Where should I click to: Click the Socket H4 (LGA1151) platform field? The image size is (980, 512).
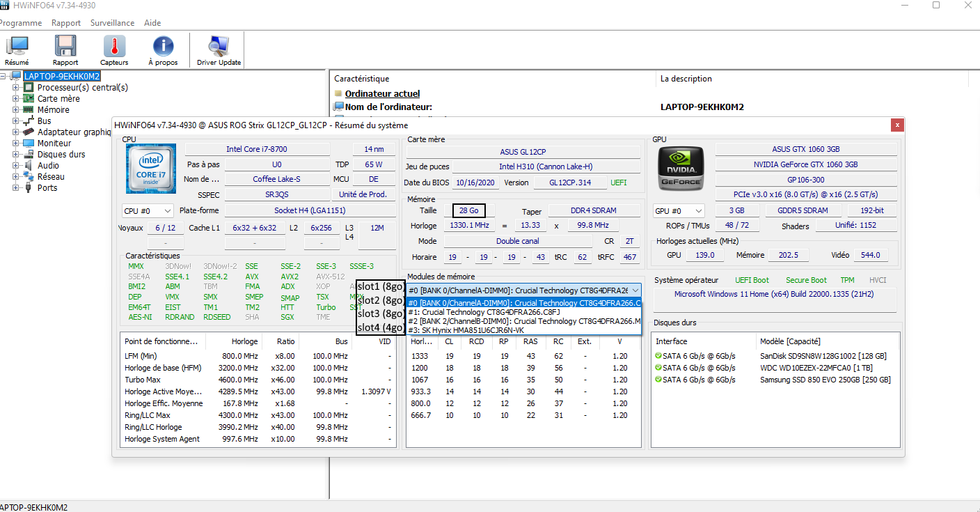tap(310, 210)
